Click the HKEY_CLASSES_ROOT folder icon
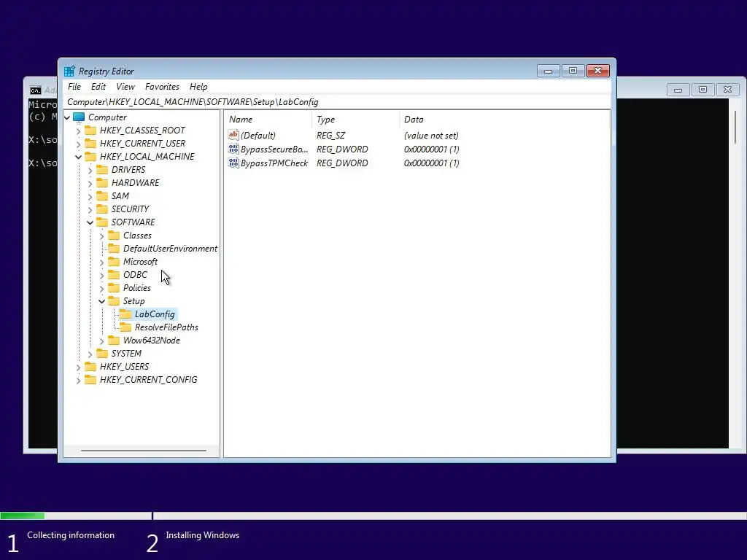 click(x=90, y=130)
